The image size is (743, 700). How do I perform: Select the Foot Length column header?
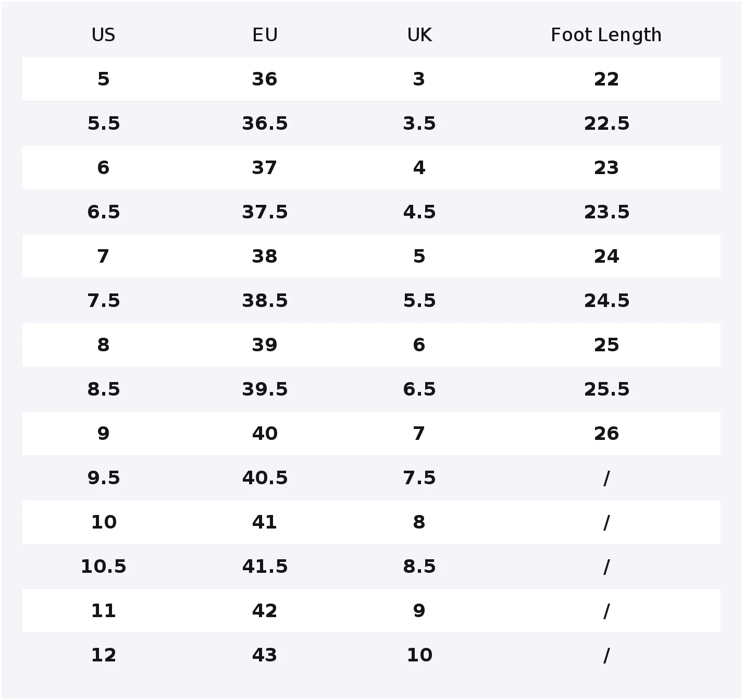pyautogui.click(x=606, y=35)
